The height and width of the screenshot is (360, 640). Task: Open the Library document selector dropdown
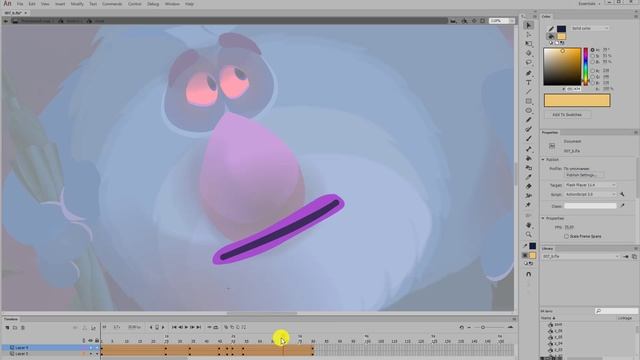pyautogui.click(x=581, y=256)
